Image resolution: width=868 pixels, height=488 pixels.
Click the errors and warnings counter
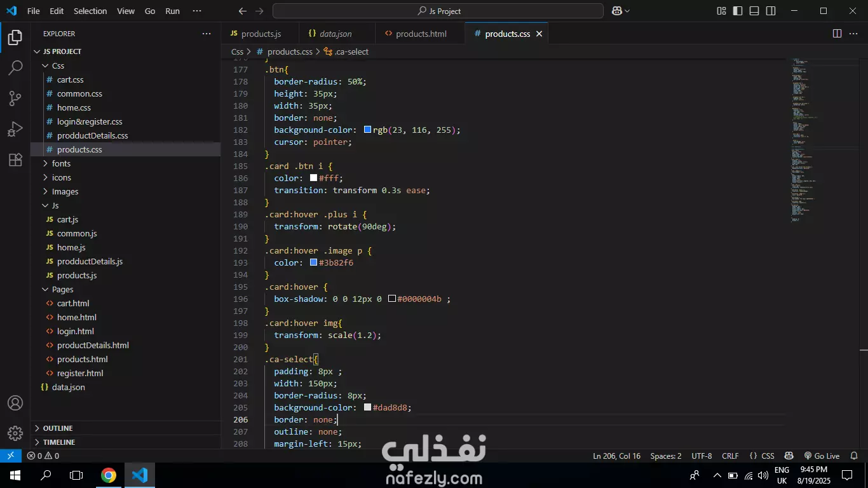(43, 456)
